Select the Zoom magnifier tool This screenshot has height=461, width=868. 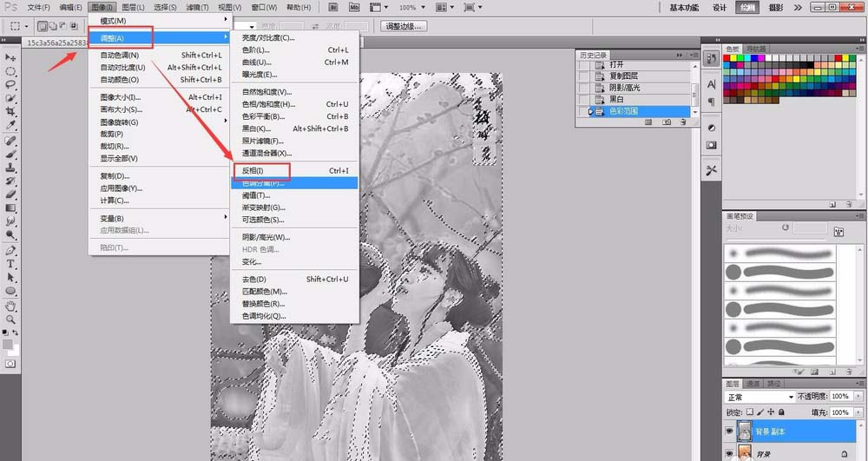pos(11,319)
